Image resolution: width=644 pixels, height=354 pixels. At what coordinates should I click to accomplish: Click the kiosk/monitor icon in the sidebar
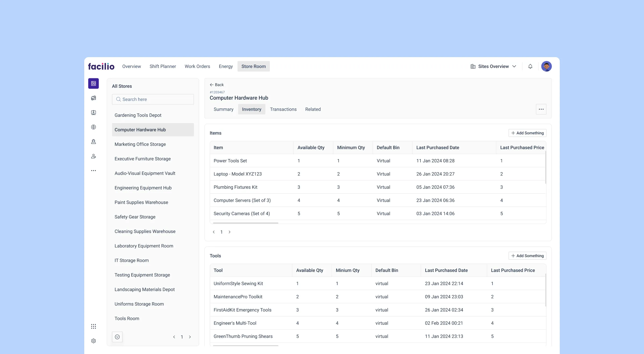click(93, 112)
